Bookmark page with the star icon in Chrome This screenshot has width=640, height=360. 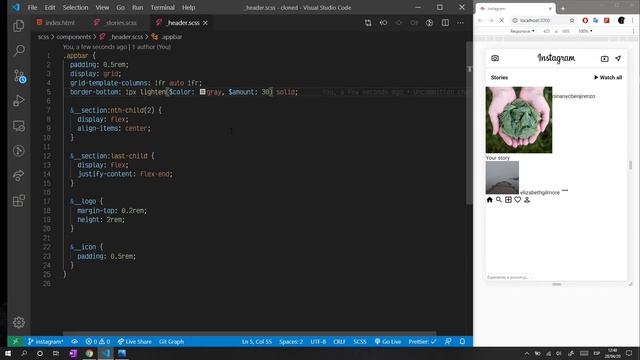click(x=572, y=20)
